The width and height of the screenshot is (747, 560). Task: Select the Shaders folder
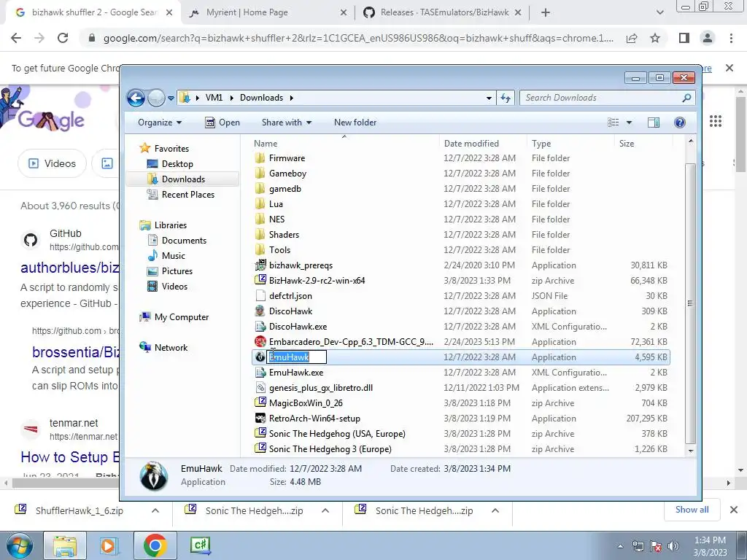[x=284, y=235]
